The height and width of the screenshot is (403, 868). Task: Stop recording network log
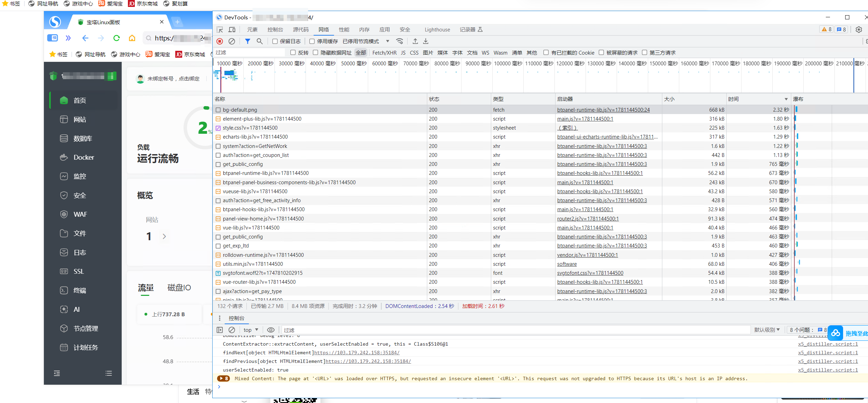(220, 41)
